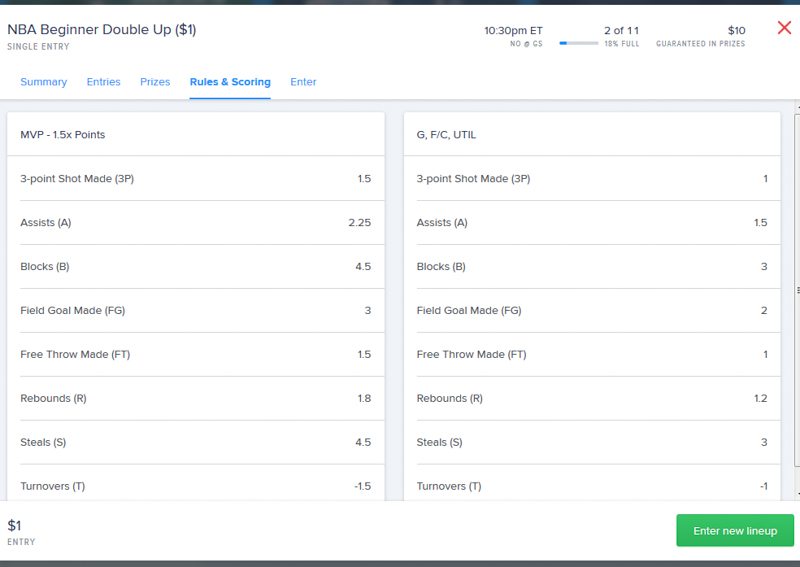The width and height of the screenshot is (800, 567).
Task: Click UTIL Field Goal Made value 2
Action: pyautogui.click(x=764, y=310)
